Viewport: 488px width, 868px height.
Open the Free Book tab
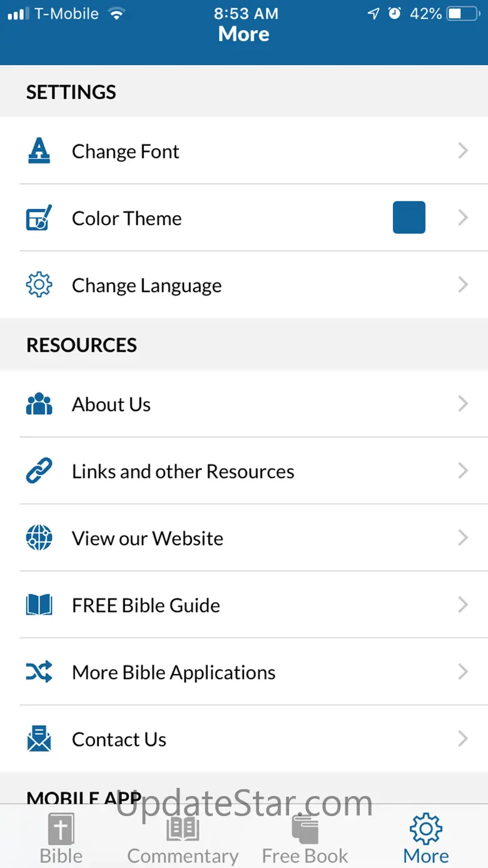(x=305, y=838)
